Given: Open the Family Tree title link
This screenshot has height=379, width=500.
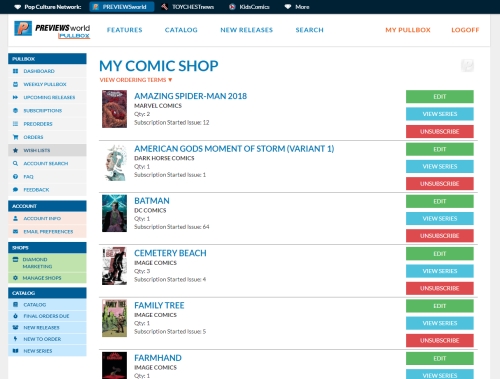Looking at the screenshot, I should tap(159, 305).
